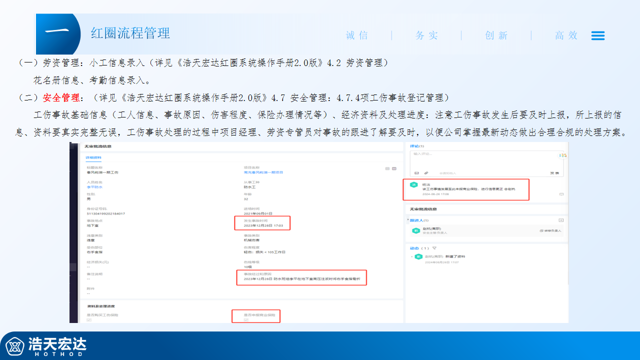
Task: Open the blue project name link
Action: pos(263,172)
